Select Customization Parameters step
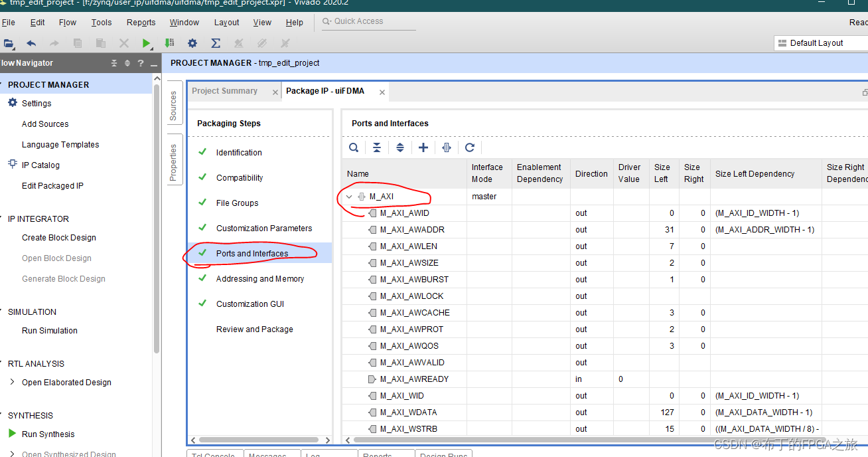 point(264,228)
